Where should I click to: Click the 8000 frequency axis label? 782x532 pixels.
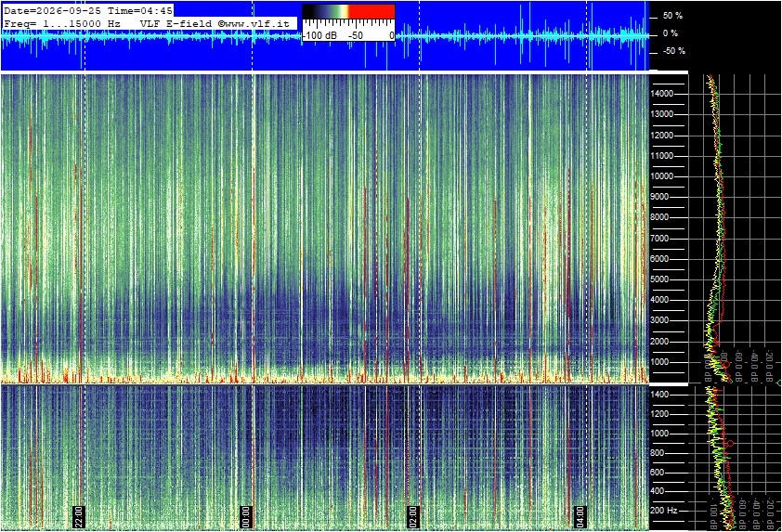point(659,217)
